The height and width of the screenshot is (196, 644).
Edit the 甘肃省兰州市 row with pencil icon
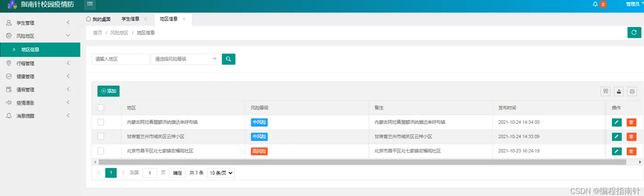617,137
